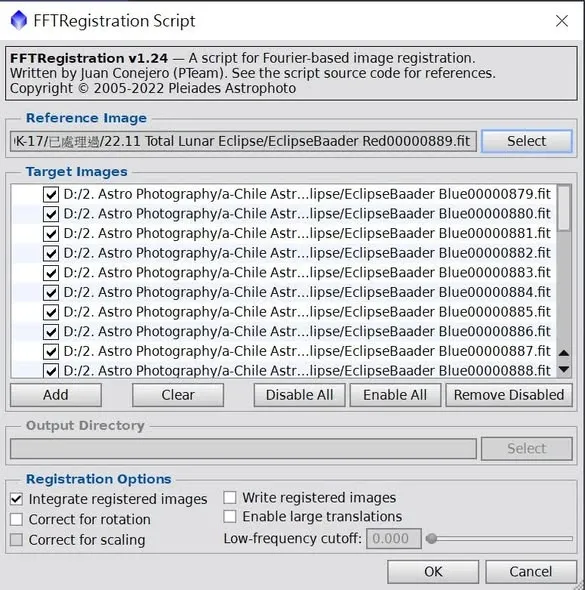This screenshot has width=585, height=590.
Task: Uncheck the Blue00000879.fit target image
Action: pos(51,195)
